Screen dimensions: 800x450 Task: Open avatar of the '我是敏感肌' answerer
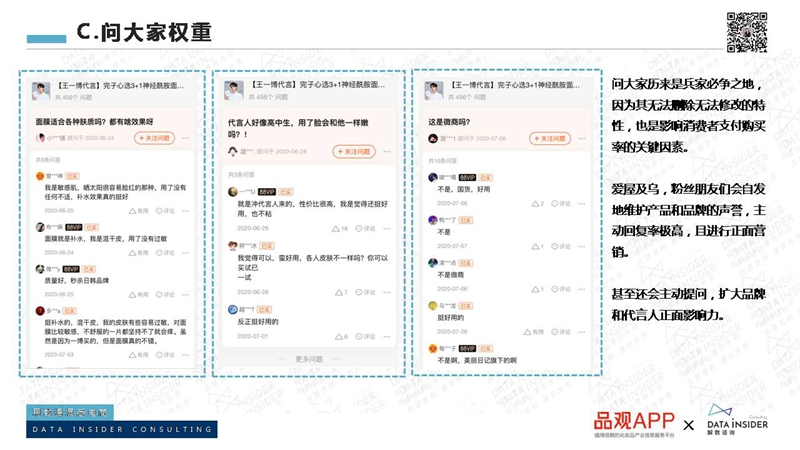pyautogui.click(x=40, y=176)
